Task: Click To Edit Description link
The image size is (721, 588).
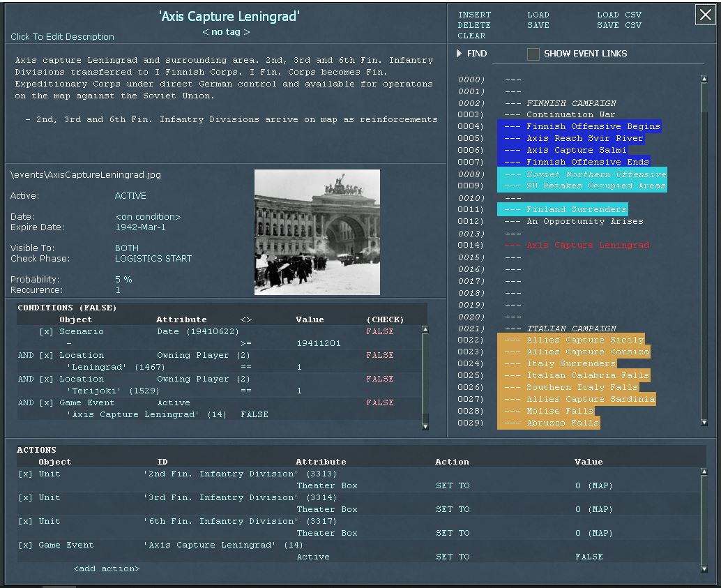Action: 62,37
